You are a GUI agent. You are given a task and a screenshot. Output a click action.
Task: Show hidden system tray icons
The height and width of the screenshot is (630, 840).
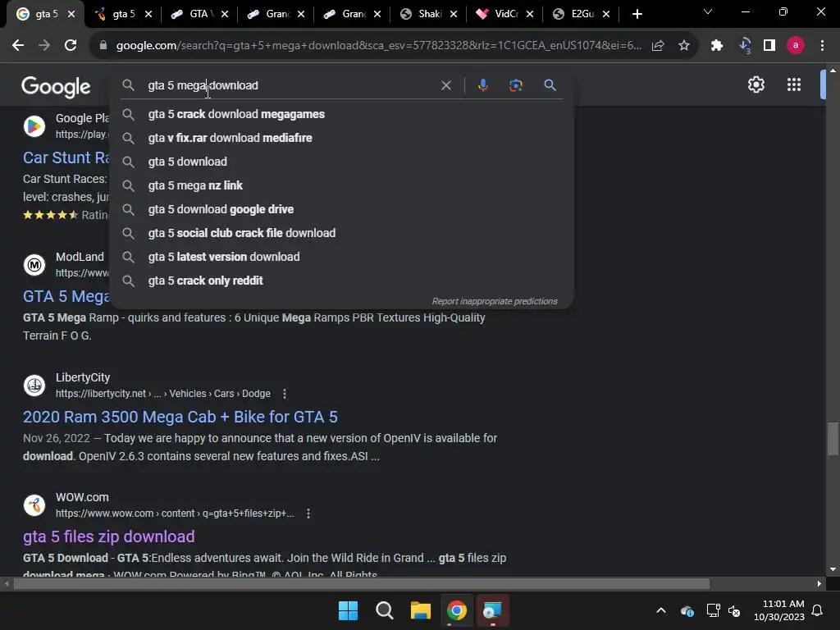[x=661, y=610]
